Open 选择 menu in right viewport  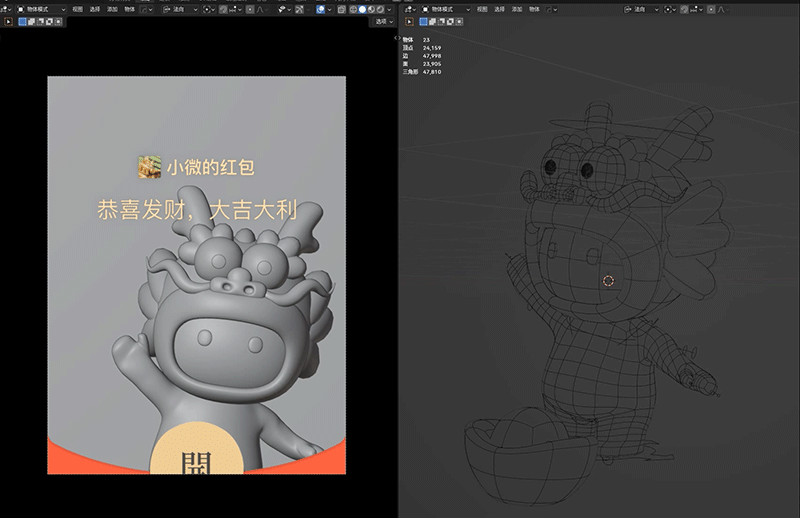(499, 9)
